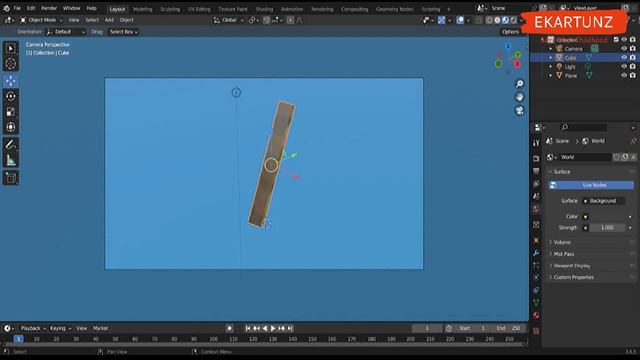Hide the Cube in viewport
The image size is (640, 360).
624,58
